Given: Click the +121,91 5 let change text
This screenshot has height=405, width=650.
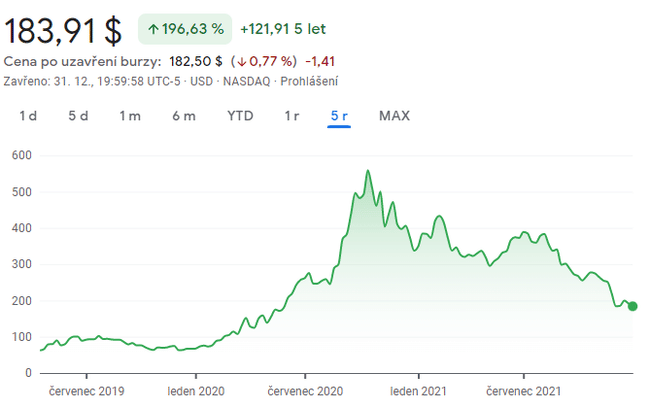Looking at the screenshot, I should [x=283, y=29].
